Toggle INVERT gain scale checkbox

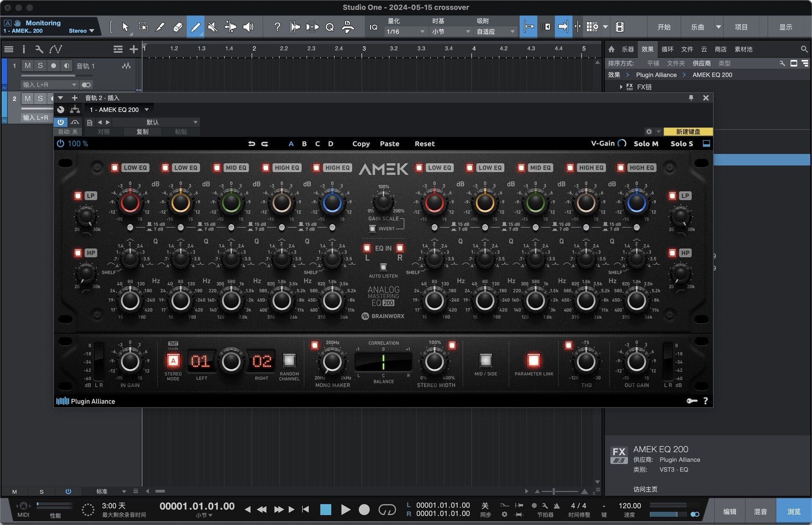(x=372, y=229)
